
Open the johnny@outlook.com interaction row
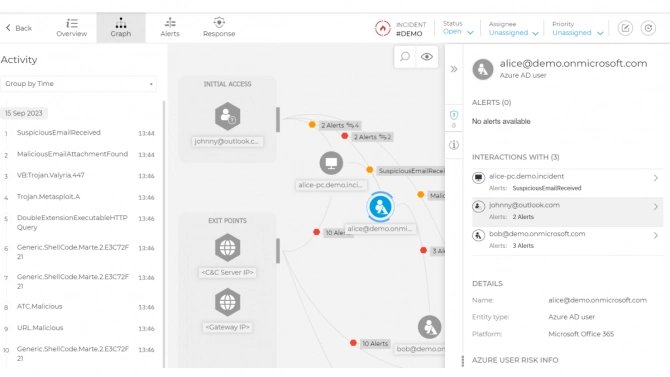pos(567,211)
